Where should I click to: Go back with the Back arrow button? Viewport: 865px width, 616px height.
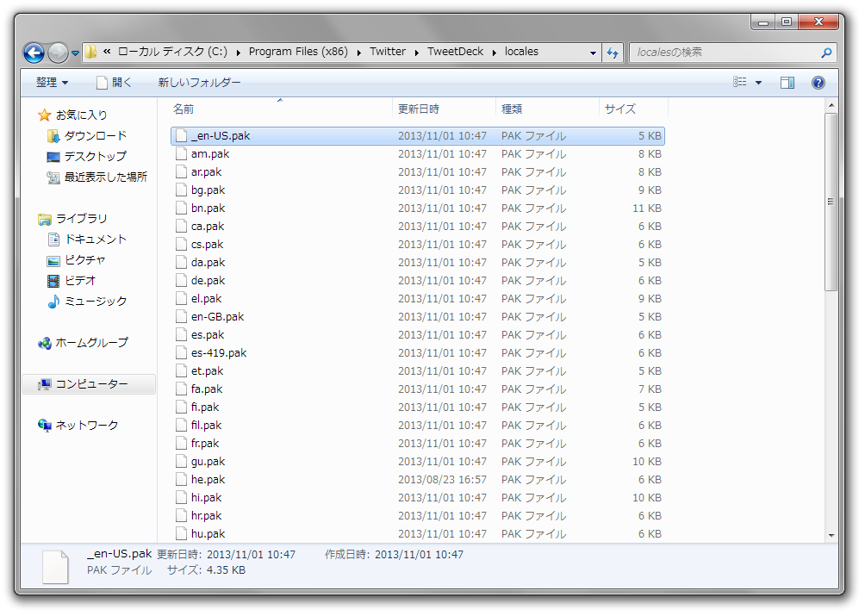(x=34, y=53)
